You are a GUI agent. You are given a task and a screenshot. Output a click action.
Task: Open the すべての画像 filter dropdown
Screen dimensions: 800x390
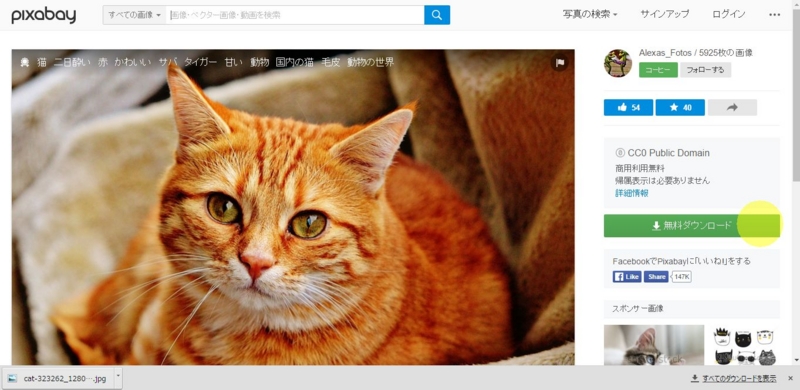[x=135, y=15]
